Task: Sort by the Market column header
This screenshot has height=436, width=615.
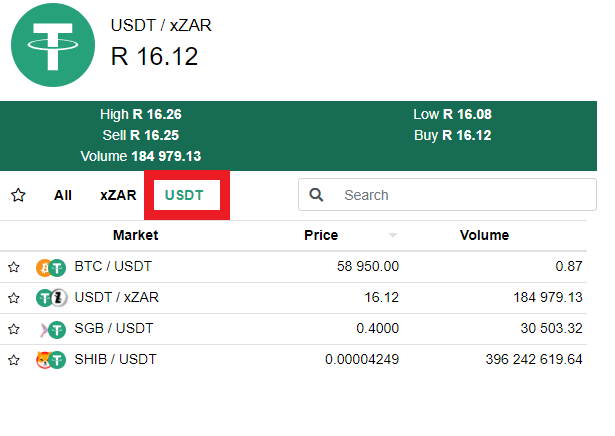Action: pyautogui.click(x=136, y=235)
